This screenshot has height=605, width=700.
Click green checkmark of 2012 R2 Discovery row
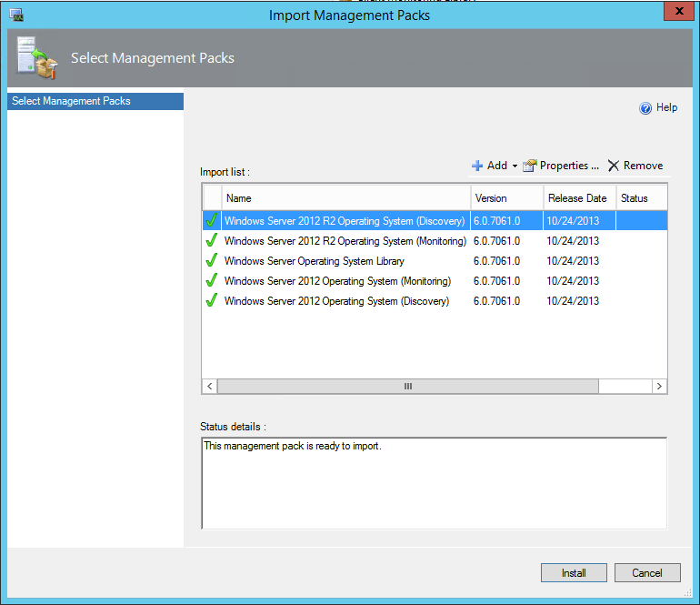pos(212,220)
